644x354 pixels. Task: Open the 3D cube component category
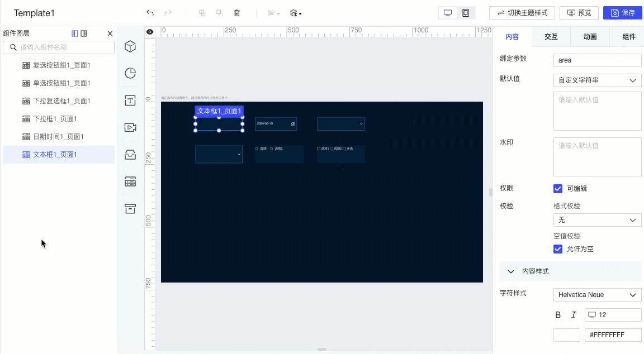(x=130, y=46)
